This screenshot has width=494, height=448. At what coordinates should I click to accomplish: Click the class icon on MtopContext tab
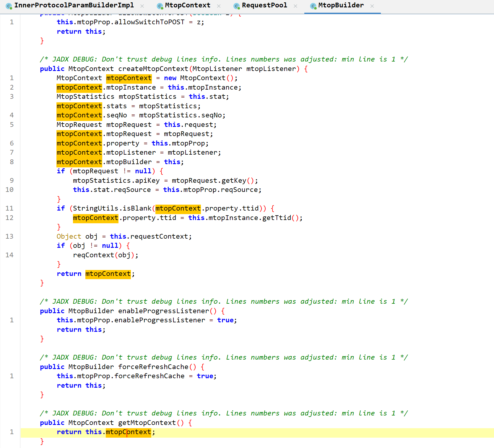point(160,6)
